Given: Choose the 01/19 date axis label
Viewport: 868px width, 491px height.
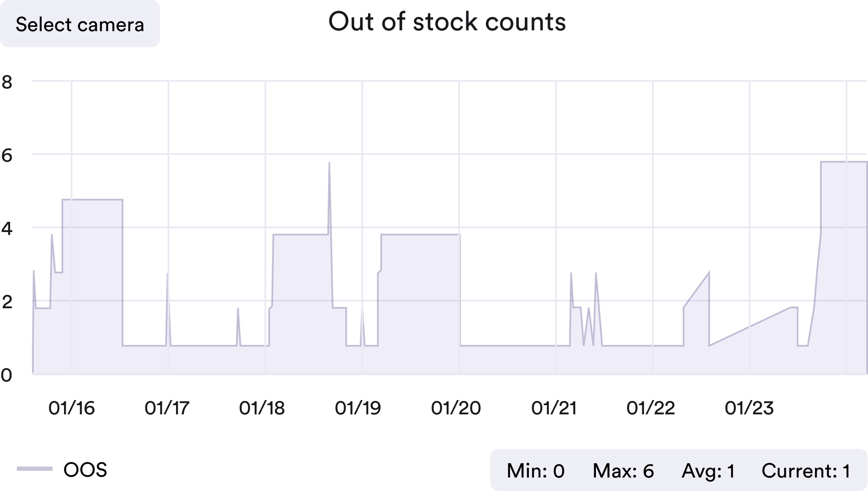Looking at the screenshot, I should (x=358, y=408).
